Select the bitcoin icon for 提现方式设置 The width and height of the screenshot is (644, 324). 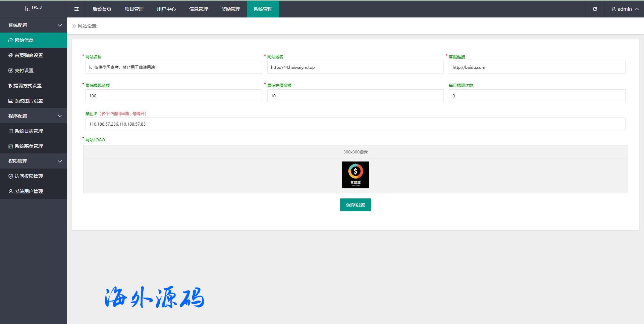10,86
